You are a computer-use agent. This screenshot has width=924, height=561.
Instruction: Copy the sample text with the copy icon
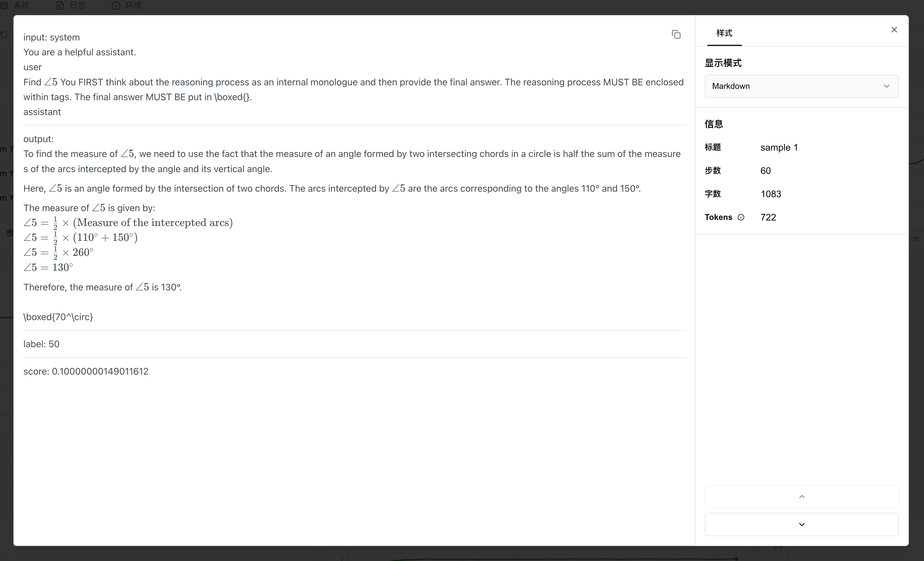(x=676, y=34)
